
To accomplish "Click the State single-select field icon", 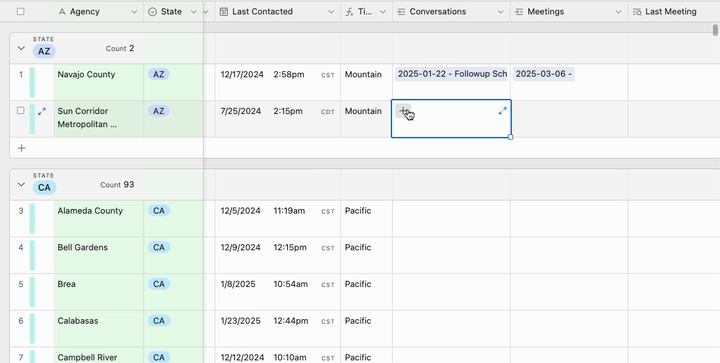I will 153,11.
